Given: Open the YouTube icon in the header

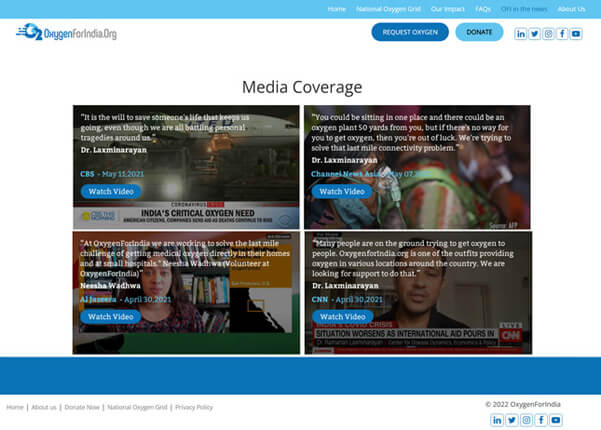Looking at the screenshot, I should tap(576, 33).
